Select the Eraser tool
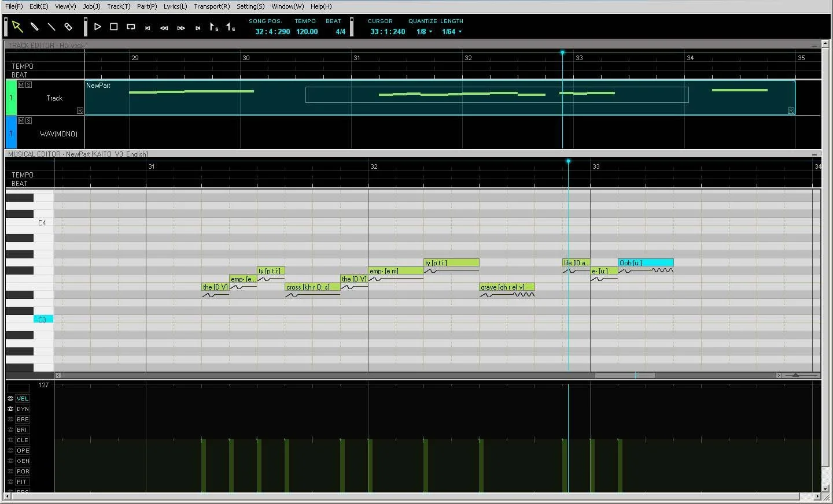Viewport: 833px width, 504px height. tap(68, 27)
